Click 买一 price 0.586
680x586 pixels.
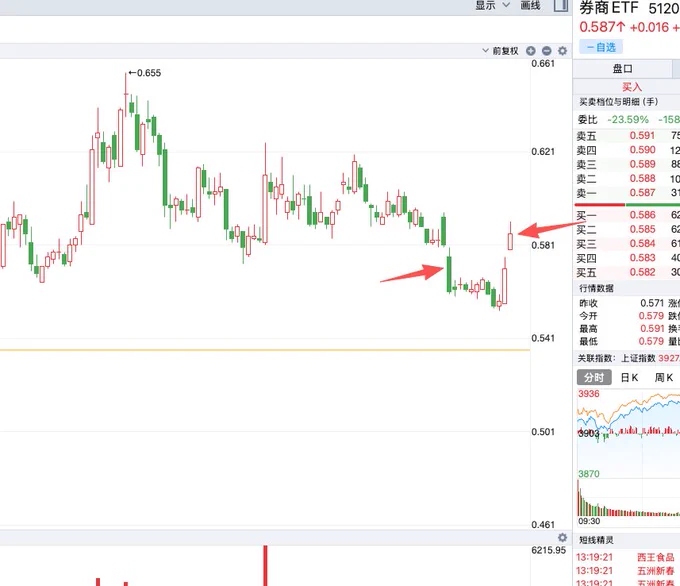tap(642, 215)
